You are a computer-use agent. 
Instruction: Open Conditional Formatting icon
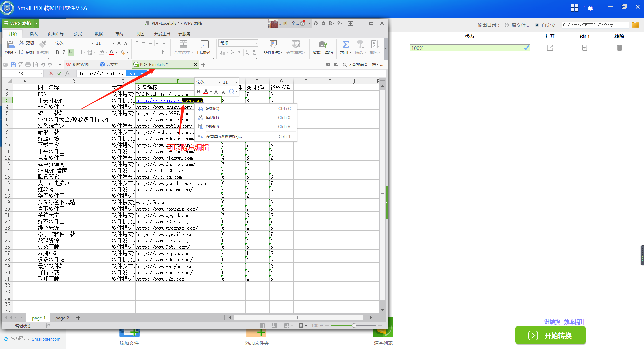tap(273, 44)
